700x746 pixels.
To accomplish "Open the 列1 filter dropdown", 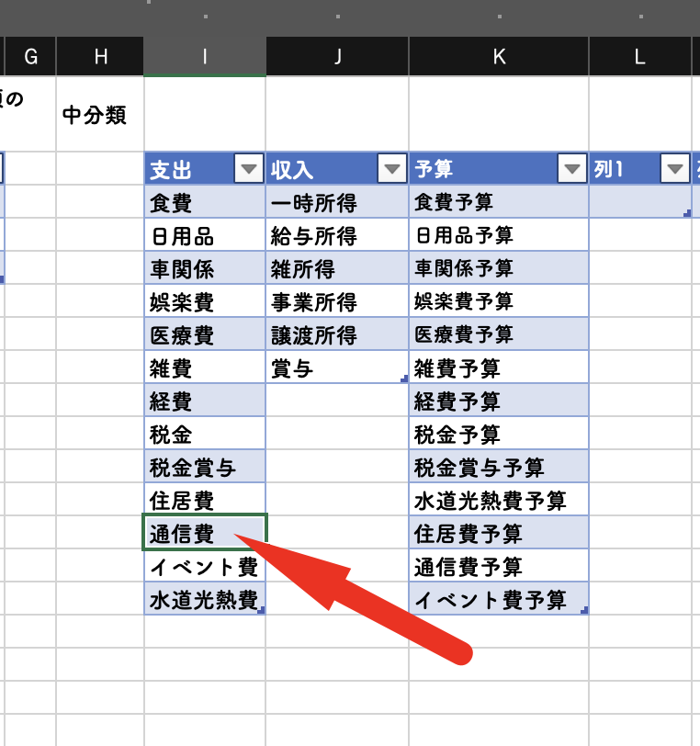I will (x=675, y=169).
